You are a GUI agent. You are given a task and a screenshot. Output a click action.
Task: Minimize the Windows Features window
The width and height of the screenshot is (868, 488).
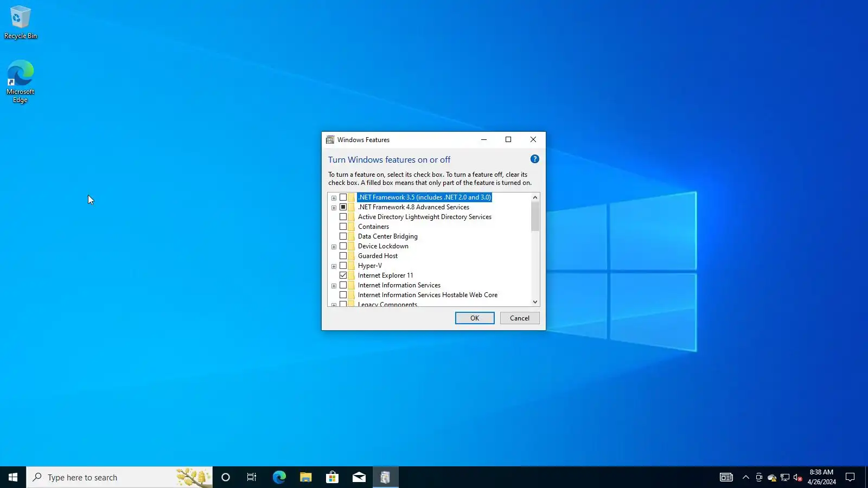[x=484, y=139]
